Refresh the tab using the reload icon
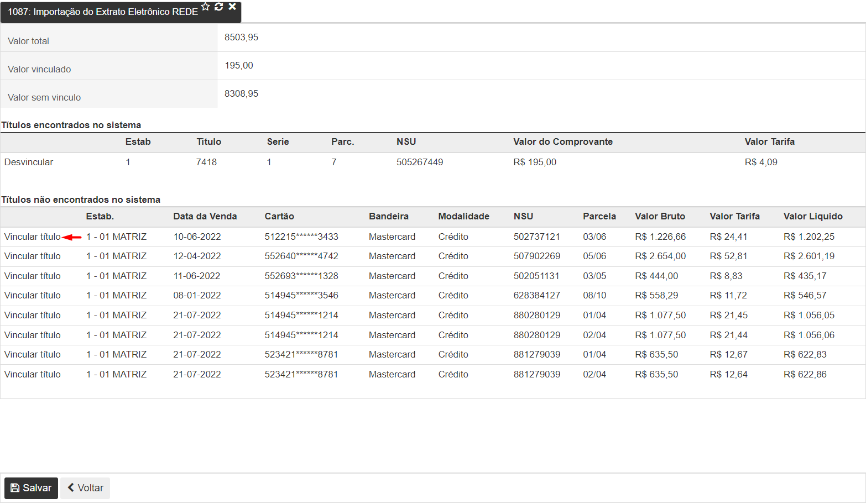Screen dimensions: 866x504 (219, 7)
